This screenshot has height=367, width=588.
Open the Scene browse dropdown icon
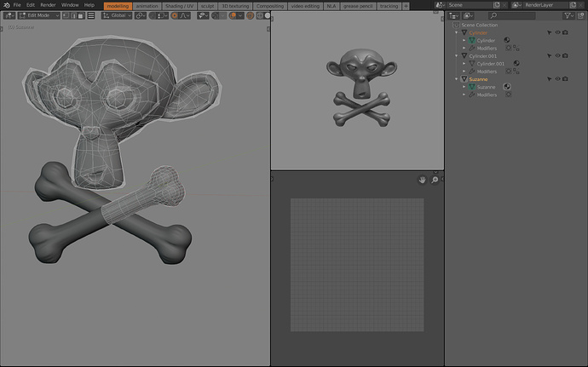click(440, 5)
